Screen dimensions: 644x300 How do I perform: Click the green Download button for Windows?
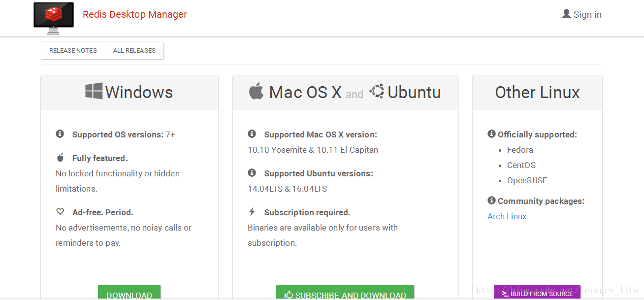pos(129,293)
